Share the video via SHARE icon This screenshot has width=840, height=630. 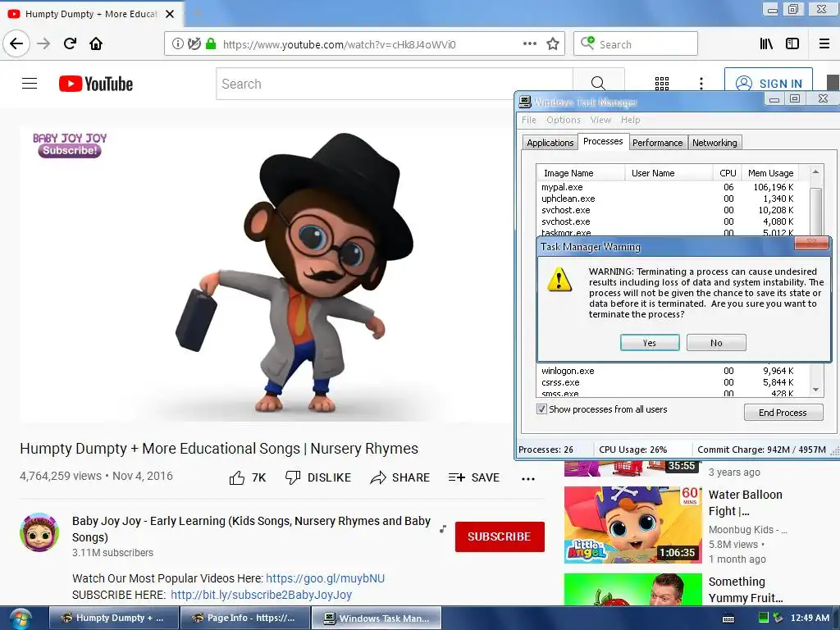point(378,477)
